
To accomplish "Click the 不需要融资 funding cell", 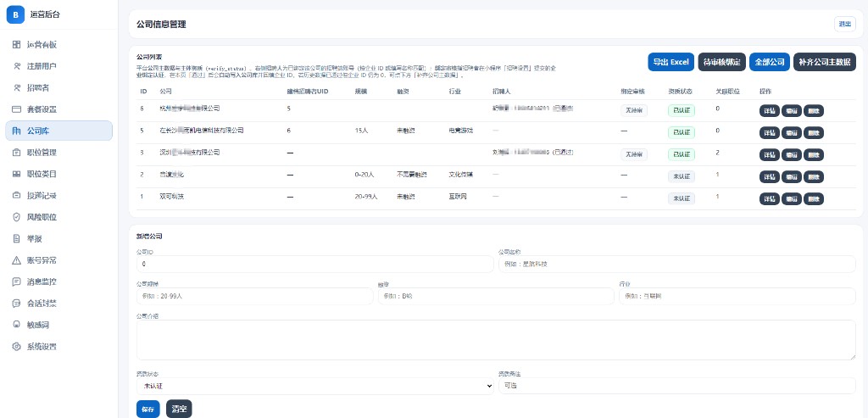I will pos(411,175).
